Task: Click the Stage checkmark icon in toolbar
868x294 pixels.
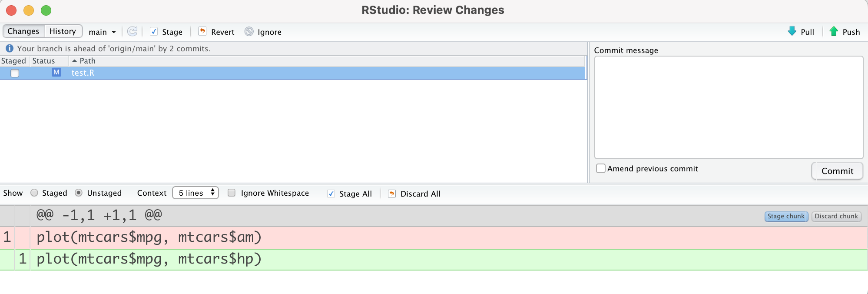Action: pos(154,32)
